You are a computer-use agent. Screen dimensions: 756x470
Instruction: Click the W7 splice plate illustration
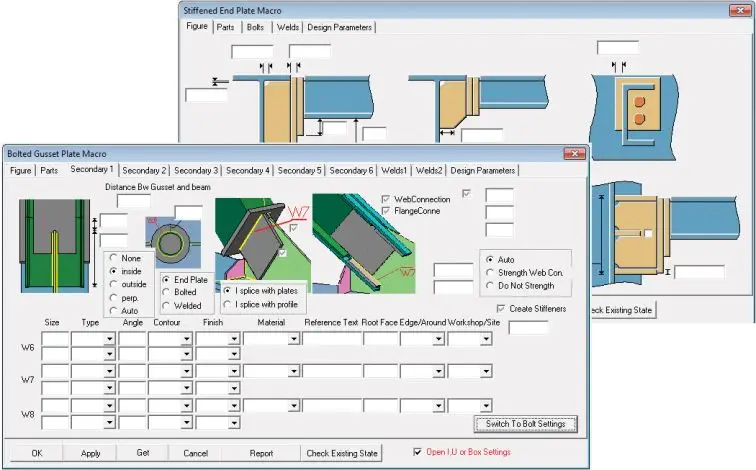[x=259, y=240]
